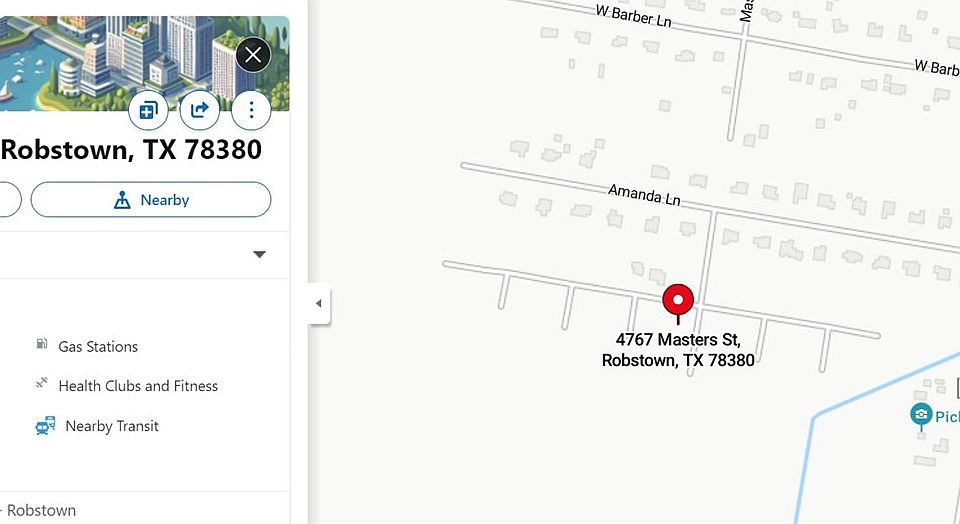Collapse the side panel with arrow tab
This screenshot has width=960, height=524.
pyautogui.click(x=318, y=304)
